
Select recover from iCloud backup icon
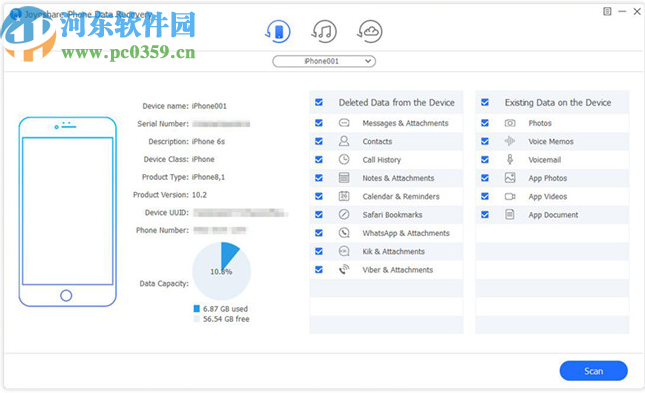click(369, 31)
